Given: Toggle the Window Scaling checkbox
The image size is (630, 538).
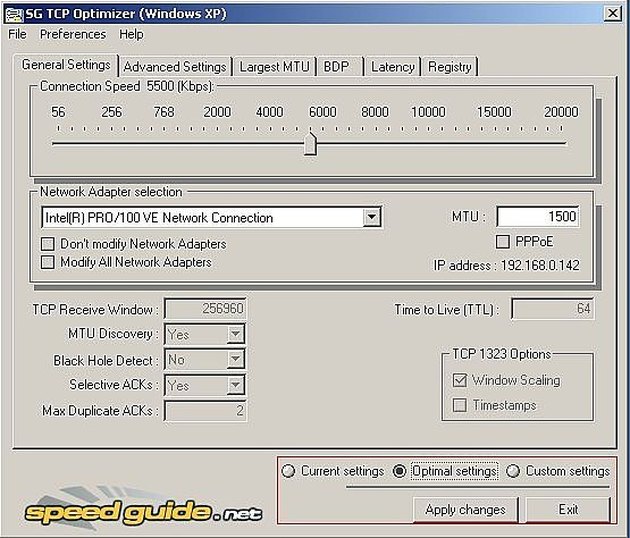Looking at the screenshot, I should pos(460,380).
